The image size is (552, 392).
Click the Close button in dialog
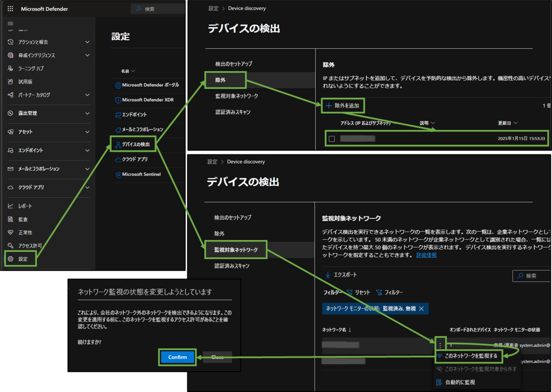click(217, 357)
